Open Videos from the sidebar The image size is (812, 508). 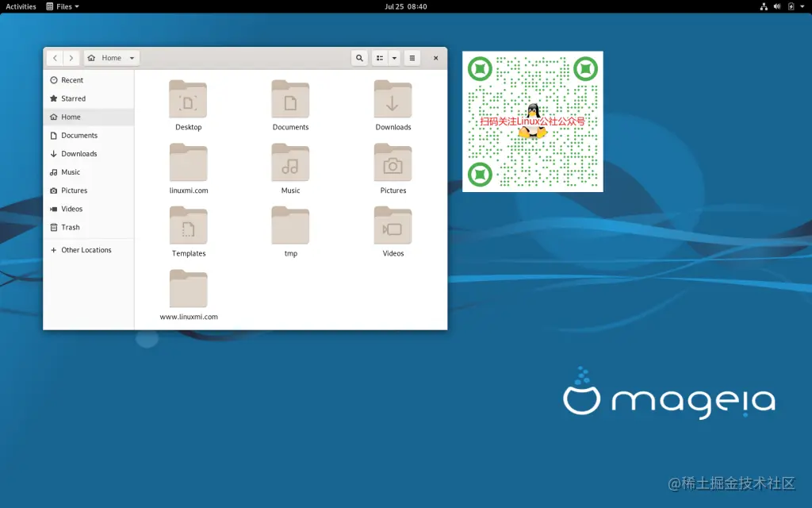pyautogui.click(x=89, y=209)
